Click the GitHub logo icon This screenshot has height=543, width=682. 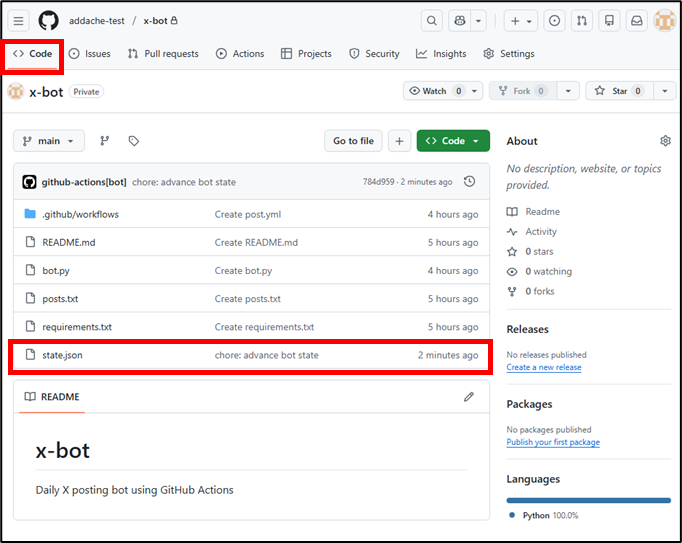point(48,20)
